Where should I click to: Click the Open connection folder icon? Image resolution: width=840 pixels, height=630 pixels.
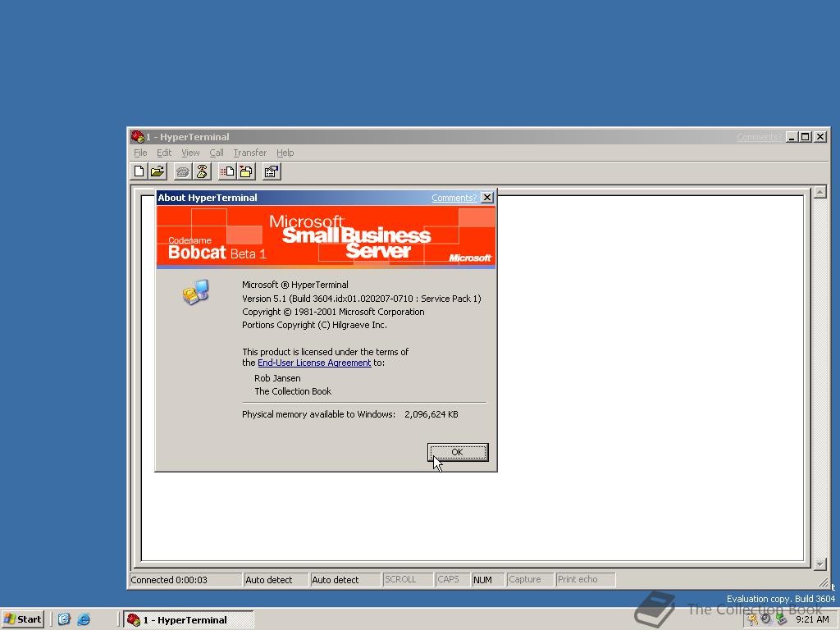[x=157, y=171]
